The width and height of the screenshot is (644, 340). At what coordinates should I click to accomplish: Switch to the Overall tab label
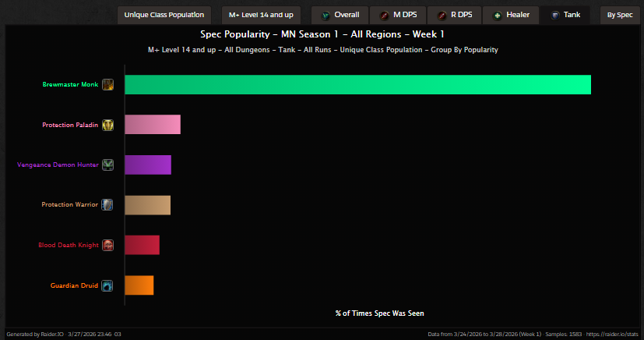point(347,15)
